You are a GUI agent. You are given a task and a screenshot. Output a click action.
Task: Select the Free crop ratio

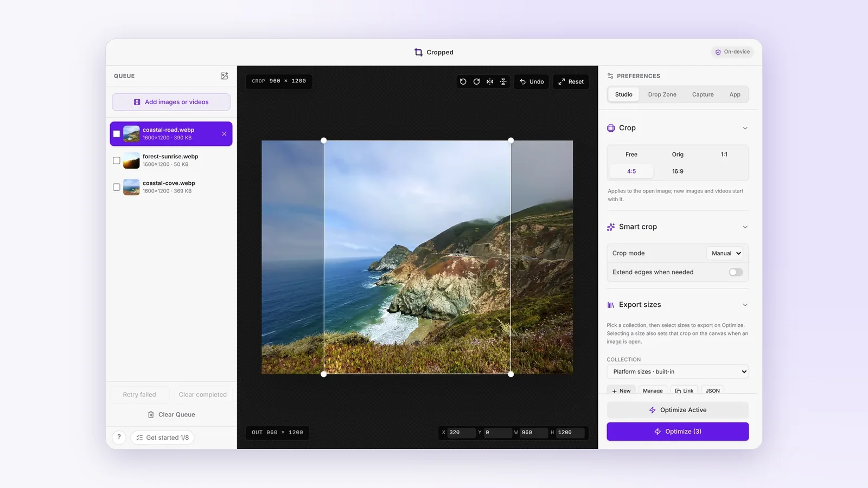click(631, 155)
